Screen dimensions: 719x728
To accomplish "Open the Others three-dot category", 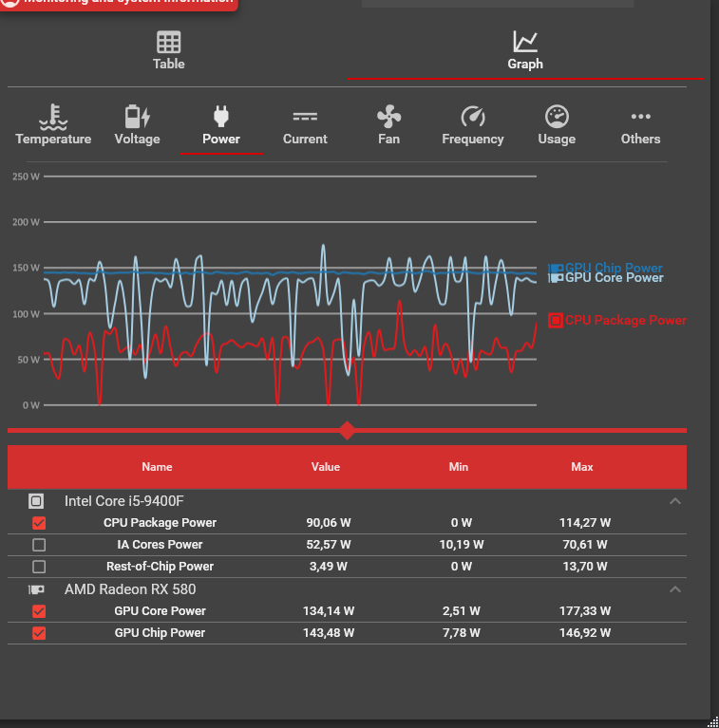I will tap(640, 124).
